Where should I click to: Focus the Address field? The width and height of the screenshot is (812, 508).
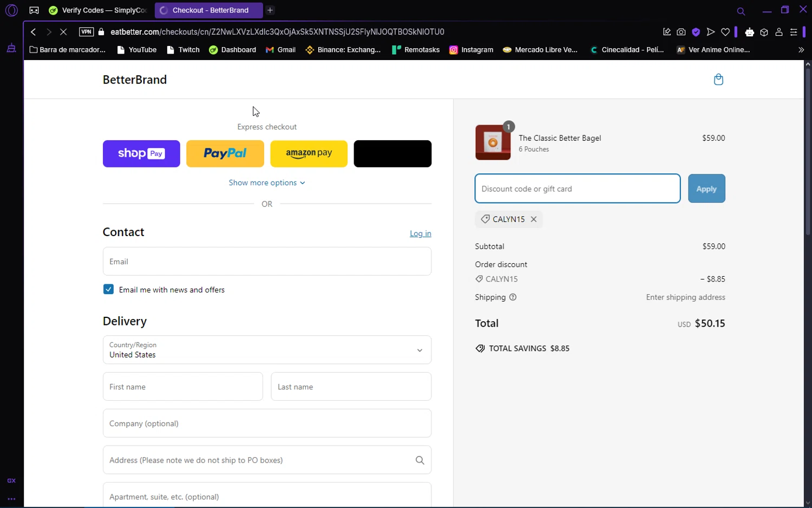click(267, 460)
